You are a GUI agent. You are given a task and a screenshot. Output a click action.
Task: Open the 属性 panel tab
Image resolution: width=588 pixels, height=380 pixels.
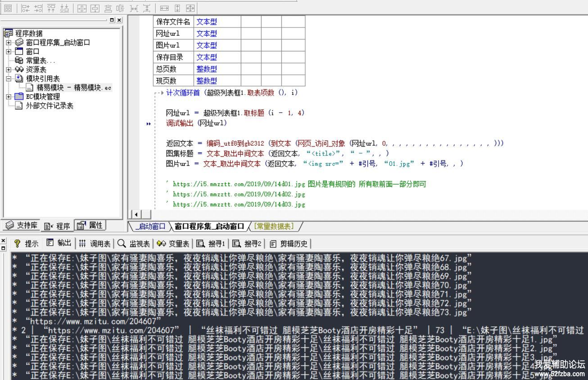(90, 225)
